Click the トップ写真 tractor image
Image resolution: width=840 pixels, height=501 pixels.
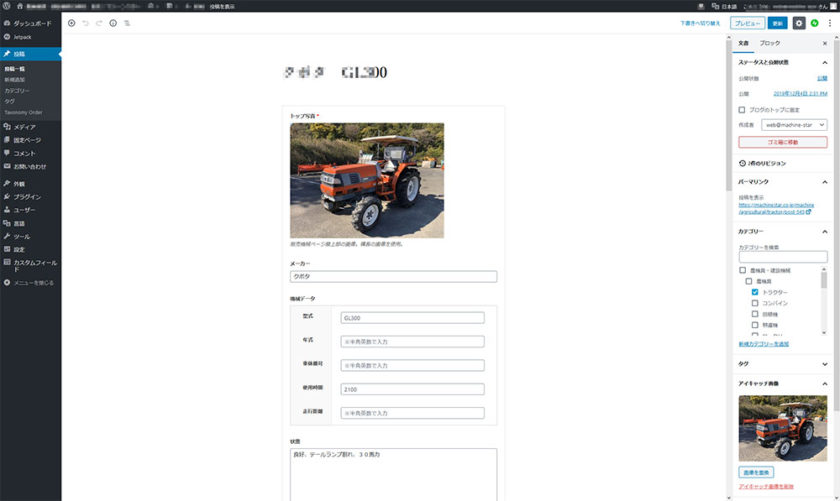tap(367, 181)
